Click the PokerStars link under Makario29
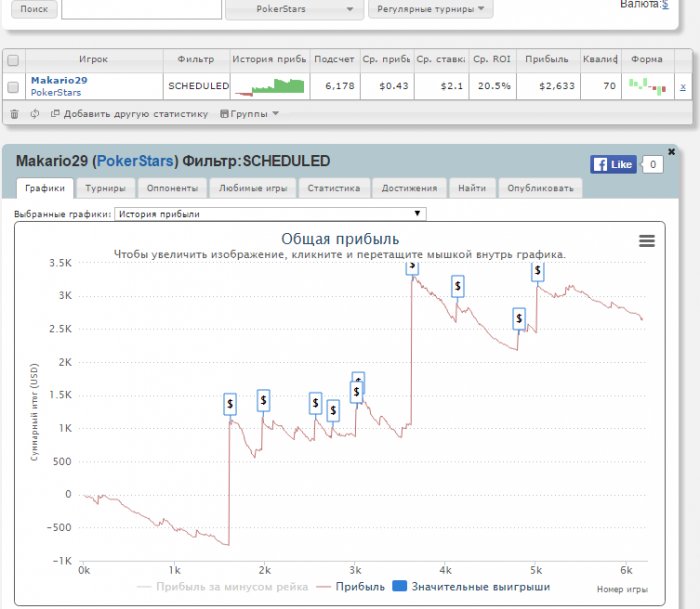700x609 pixels. [56, 92]
